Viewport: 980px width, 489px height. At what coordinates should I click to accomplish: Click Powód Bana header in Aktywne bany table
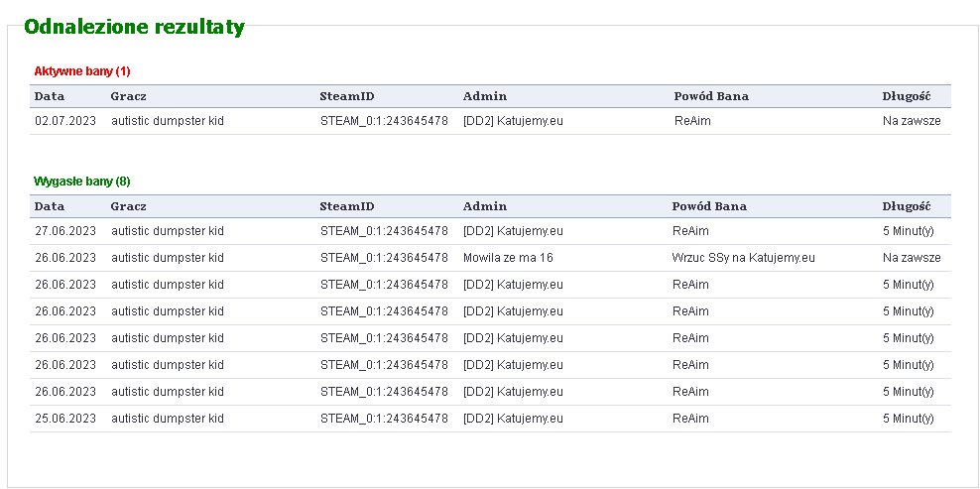(x=711, y=96)
